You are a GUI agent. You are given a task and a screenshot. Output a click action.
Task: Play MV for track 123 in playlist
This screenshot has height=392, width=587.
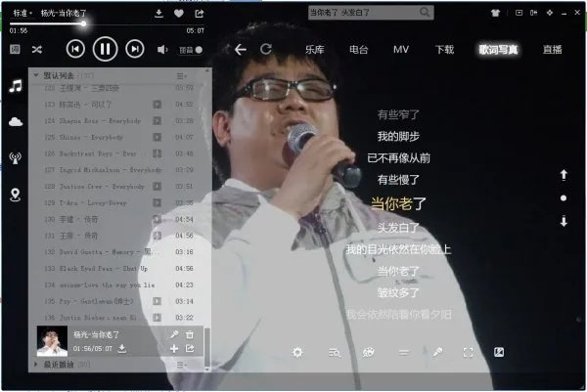pyautogui.click(x=157, y=105)
